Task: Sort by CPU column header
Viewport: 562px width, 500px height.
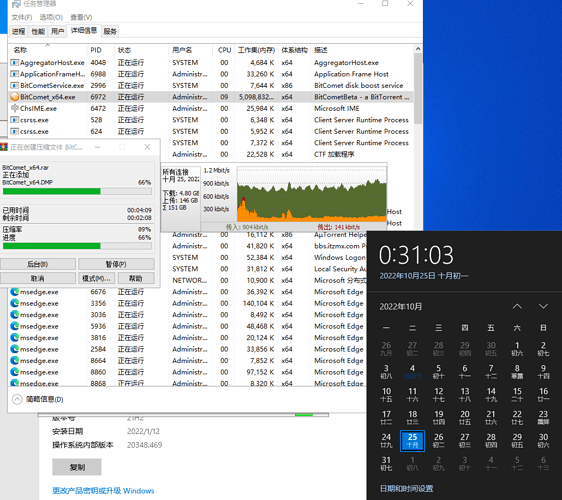Action: pos(224,50)
